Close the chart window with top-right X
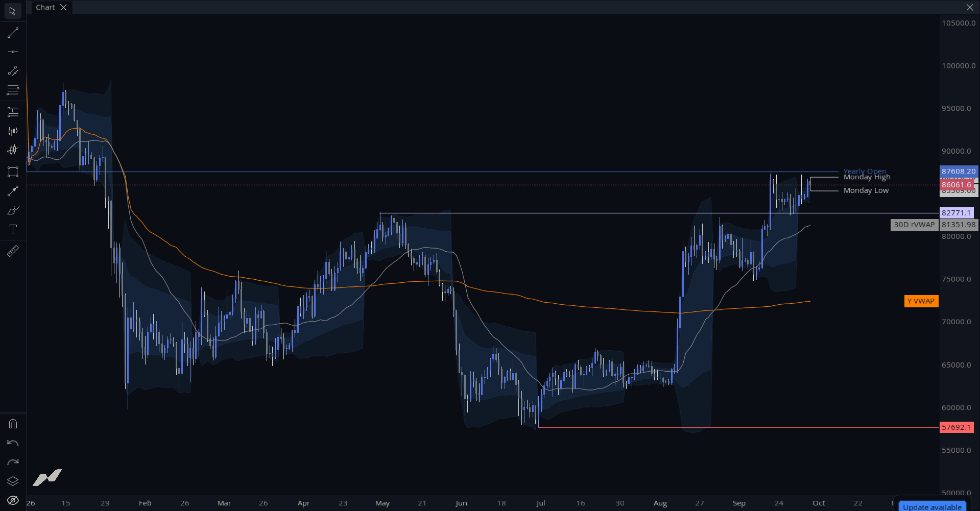The image size is (980, 511). pyautogui.click(x=970, y=7)
